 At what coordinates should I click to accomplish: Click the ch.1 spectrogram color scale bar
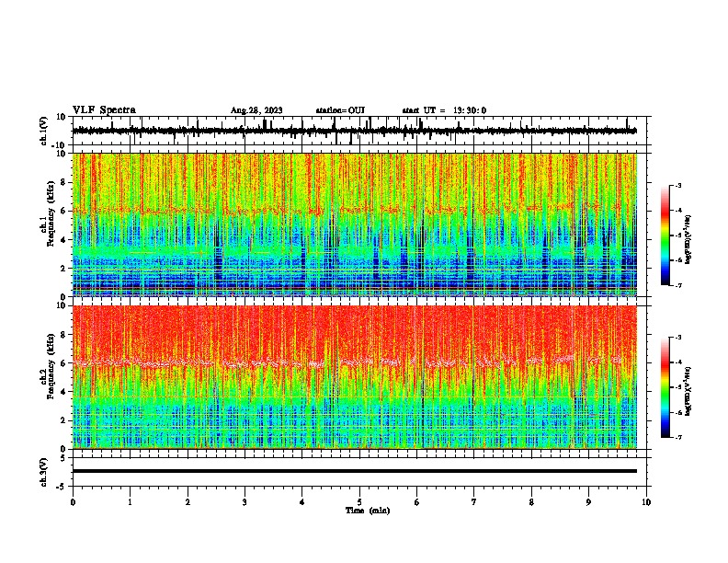click(665, 236)
